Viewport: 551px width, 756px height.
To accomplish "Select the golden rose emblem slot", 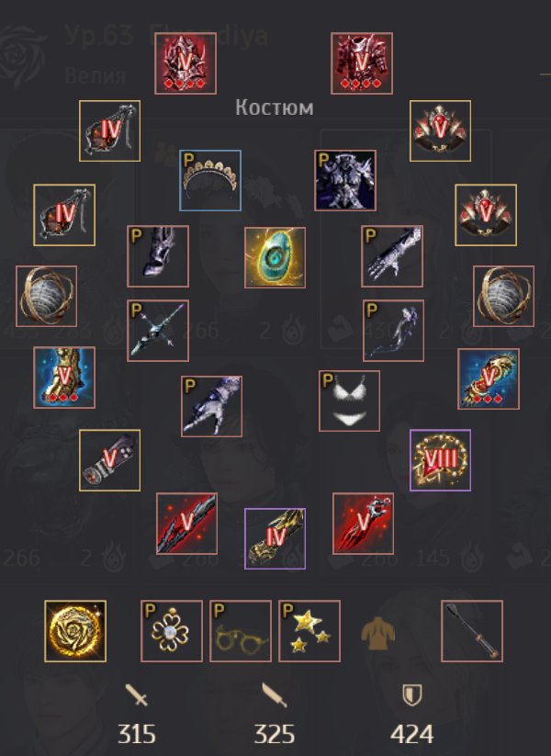I will 75,631.
